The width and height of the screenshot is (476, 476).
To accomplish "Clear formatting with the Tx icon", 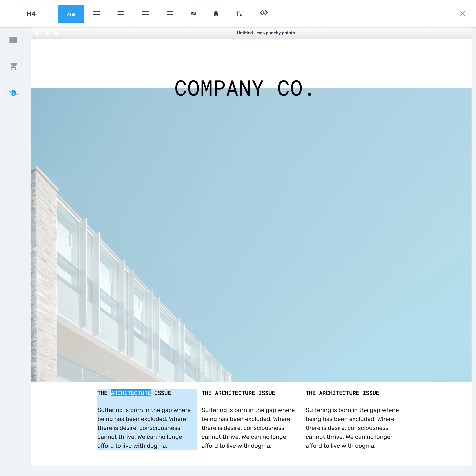I will [x=239, y=14].
